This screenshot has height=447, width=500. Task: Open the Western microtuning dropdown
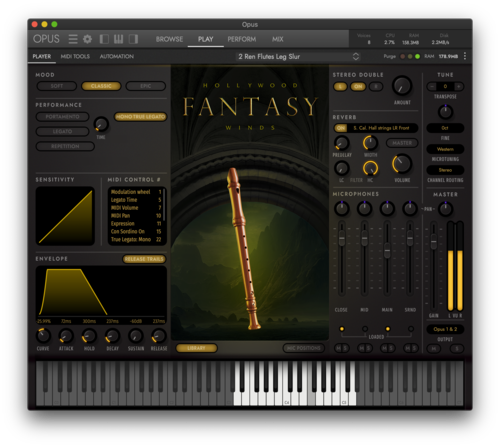(x=445, y=149)
